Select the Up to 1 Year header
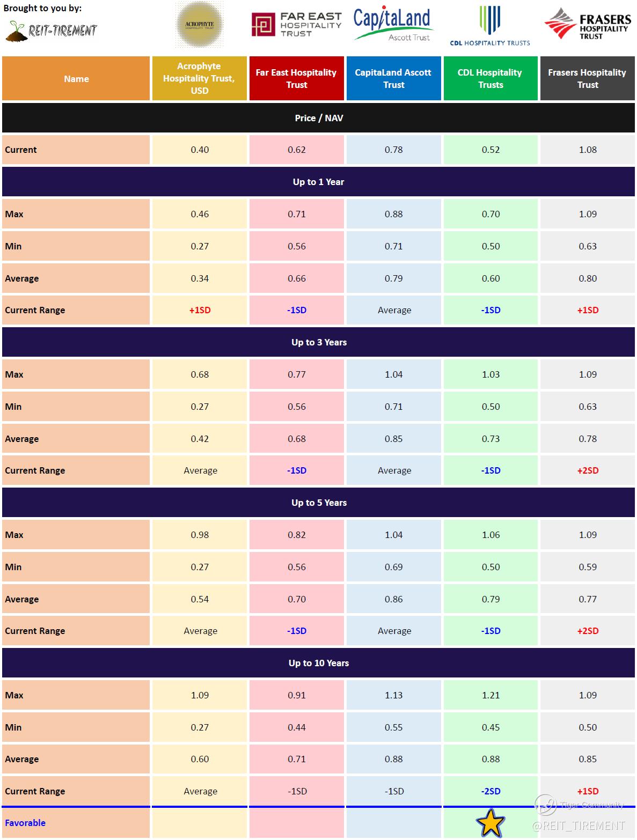637x840 pixels. (318, 182)
